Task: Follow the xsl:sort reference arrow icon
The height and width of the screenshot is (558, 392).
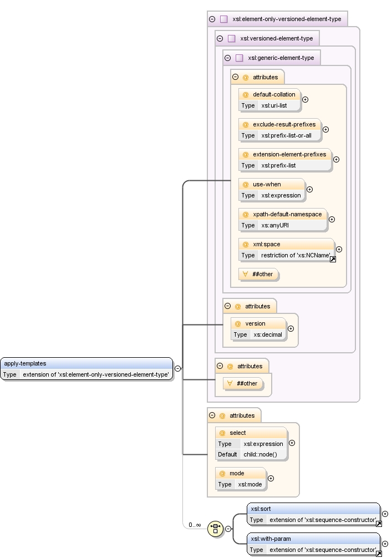Action: [x=379, y=524]
